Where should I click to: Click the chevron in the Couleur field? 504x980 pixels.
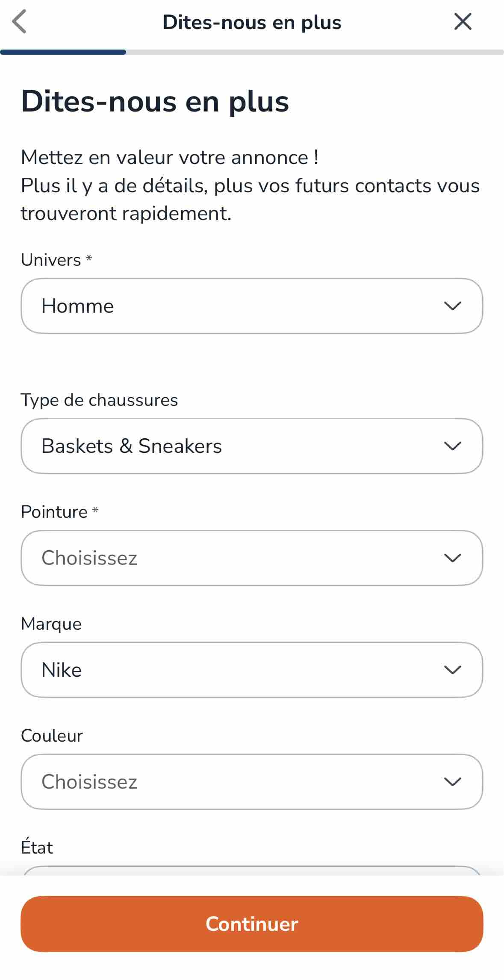(452, 782)
